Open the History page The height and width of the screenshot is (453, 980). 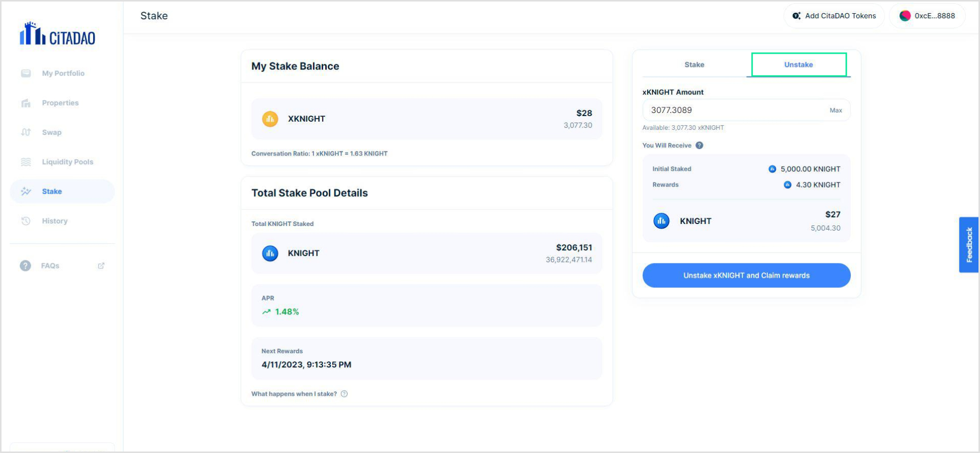[x=62, y=221]
